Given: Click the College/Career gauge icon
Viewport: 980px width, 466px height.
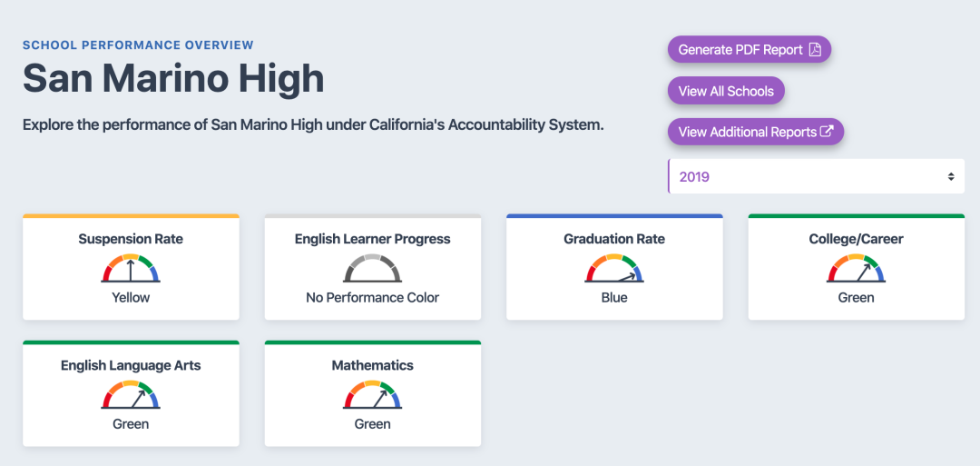Looking at the screenshot, I should click(x=857, y=268).
